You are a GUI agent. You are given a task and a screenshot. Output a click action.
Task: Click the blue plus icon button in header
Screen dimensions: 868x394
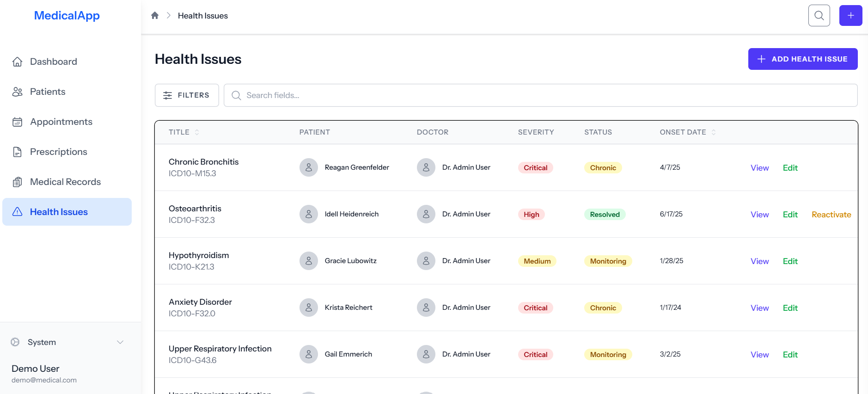tap(850, 16)
